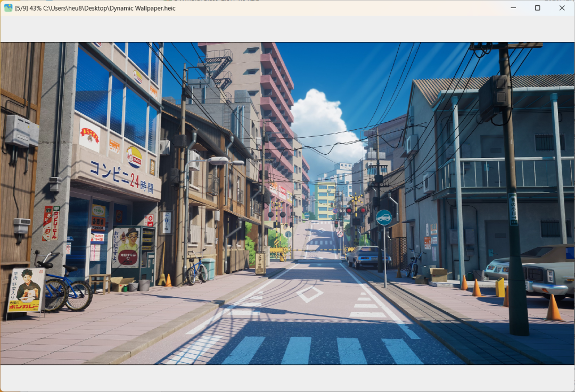Click the diamond marking on the road
This screenshot has width=575, height=392.
coord(310,294)
